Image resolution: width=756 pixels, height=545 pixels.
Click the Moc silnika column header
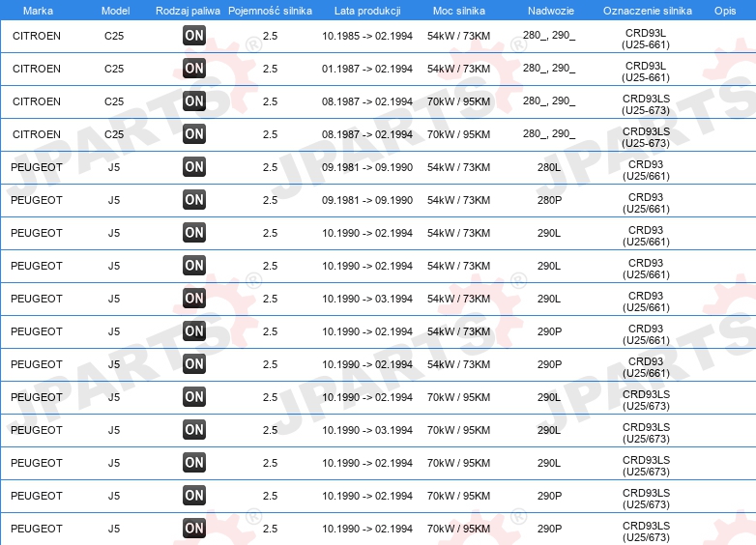459,11
